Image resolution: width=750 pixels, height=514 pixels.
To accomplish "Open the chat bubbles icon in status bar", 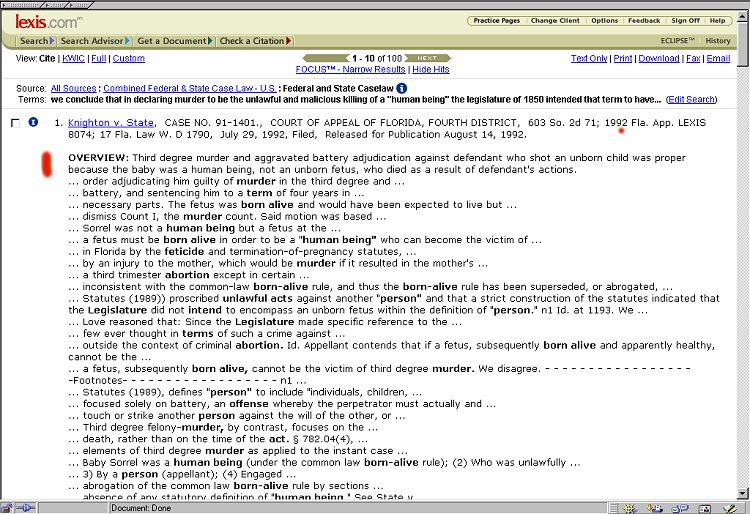I will [x=680, y=508].
